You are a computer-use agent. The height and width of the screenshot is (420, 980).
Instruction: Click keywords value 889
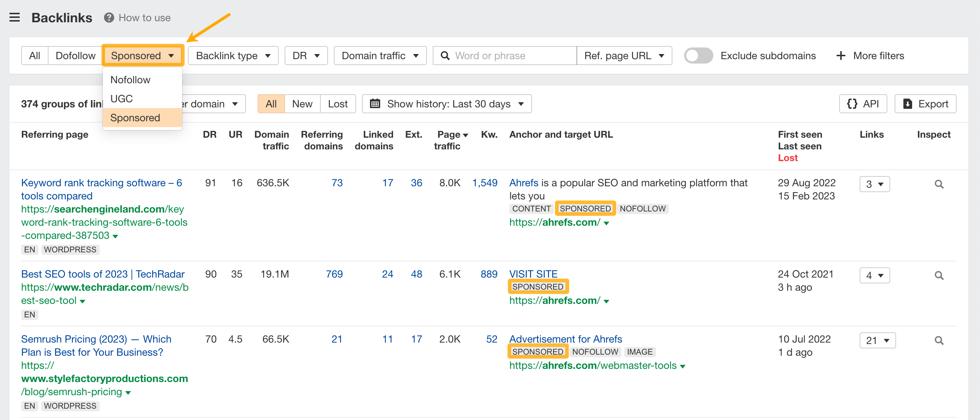click(489, 274)
